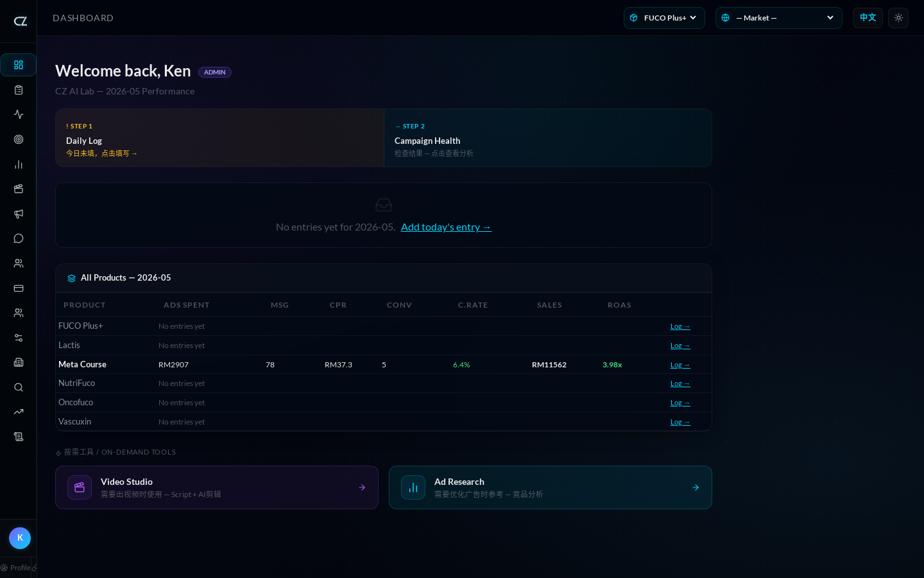Click the layers icon beside All Products
This screenshot has width=924, height=578.
click(x=71, y=278)
